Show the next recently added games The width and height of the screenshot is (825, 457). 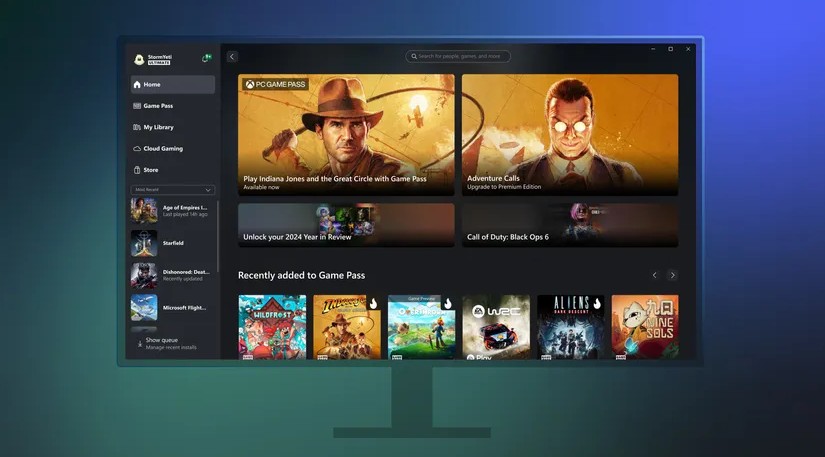pyautogui.click(x=672, y=275)
